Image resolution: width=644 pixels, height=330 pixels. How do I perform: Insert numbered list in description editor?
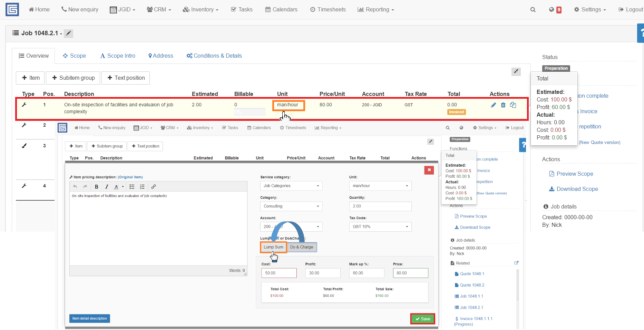142,187
